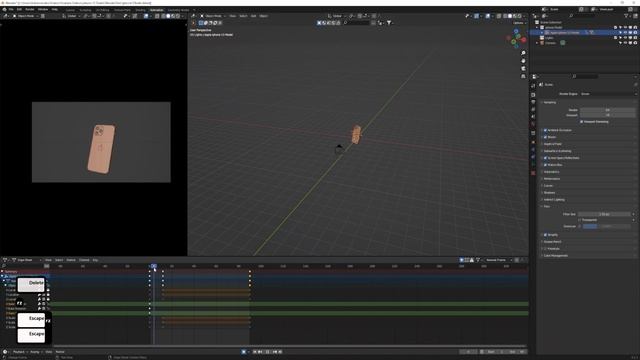
Task: Open the Dope Sheet mode dropdown
Action: 27,260
